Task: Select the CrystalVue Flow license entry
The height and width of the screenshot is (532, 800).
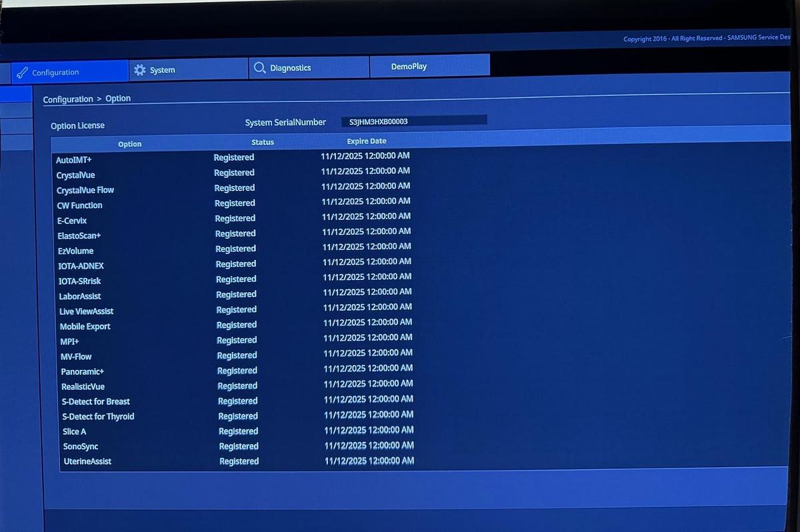Action: click(85, 190)
